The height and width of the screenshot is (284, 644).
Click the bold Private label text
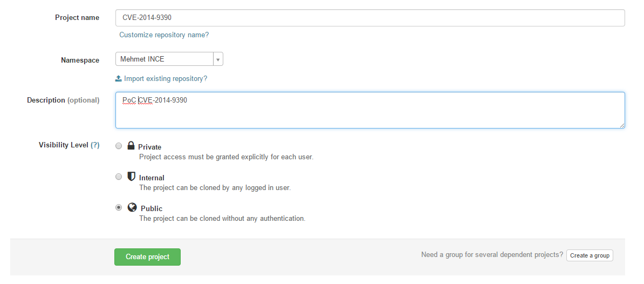point(149,147)
